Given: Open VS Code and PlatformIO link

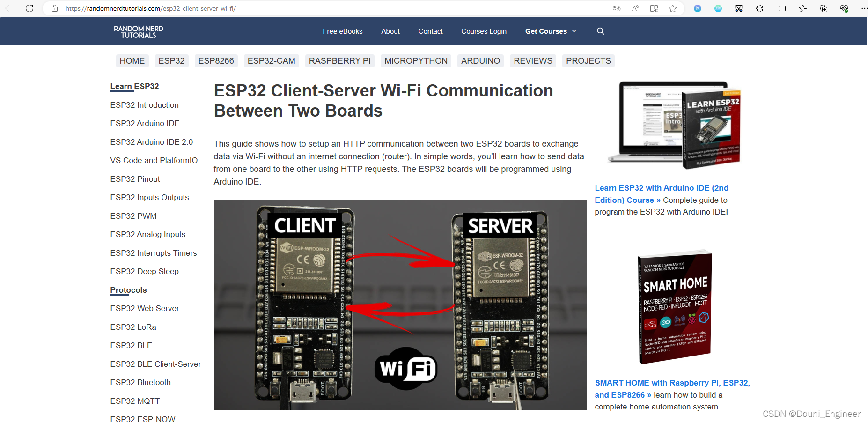Looking at the screenshot, I should tap(154, 160).
